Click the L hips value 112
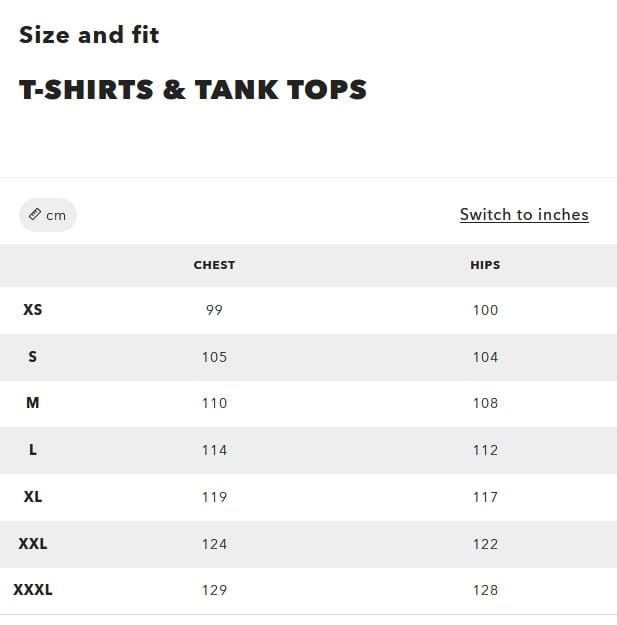The width and height of the screenshot is (617, 625). pos(485,450)
